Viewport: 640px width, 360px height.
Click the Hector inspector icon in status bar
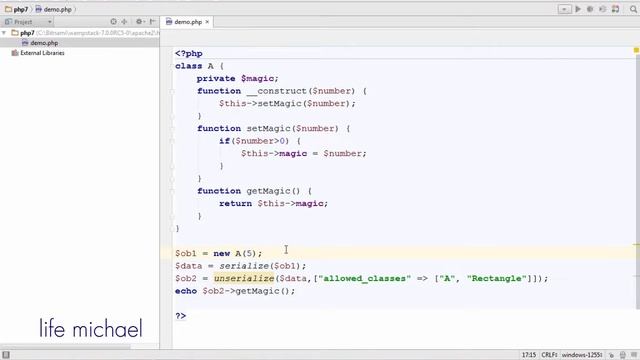(623, 355)
